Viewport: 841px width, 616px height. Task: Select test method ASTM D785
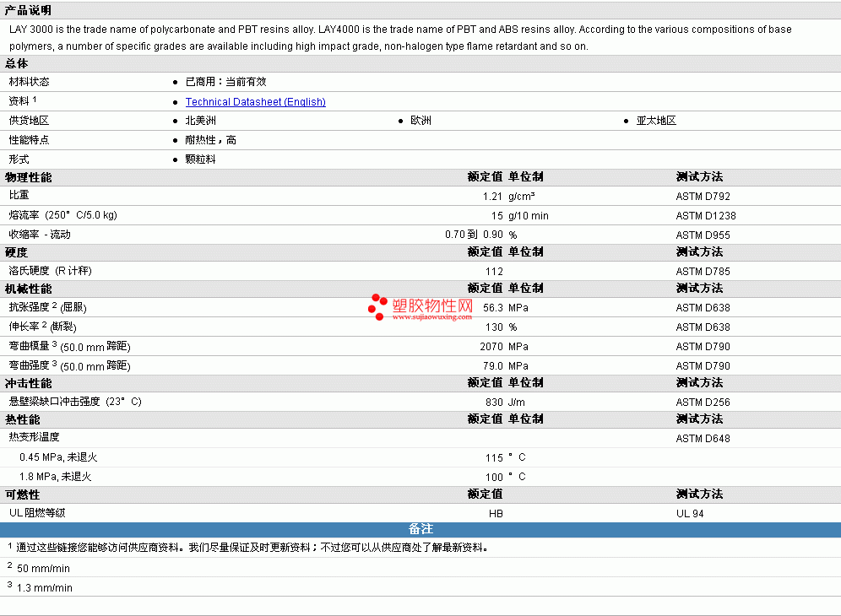[x=703, y=271]
